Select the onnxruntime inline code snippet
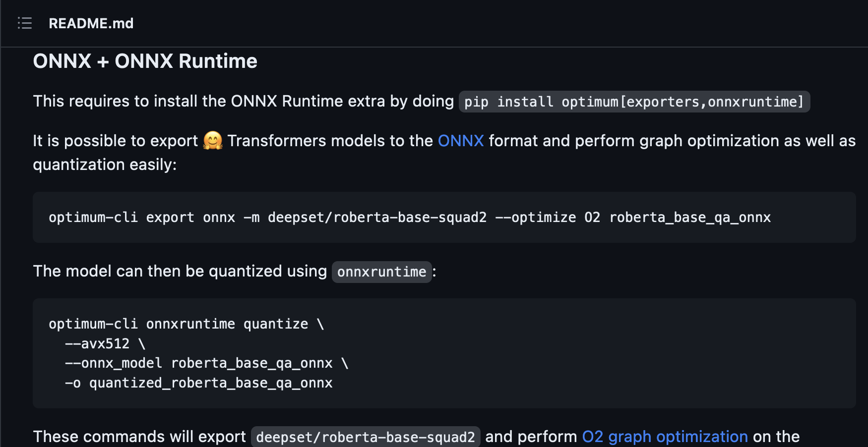Image resolution: width=868 pixels, height=447 pixels. click(381, 272)
